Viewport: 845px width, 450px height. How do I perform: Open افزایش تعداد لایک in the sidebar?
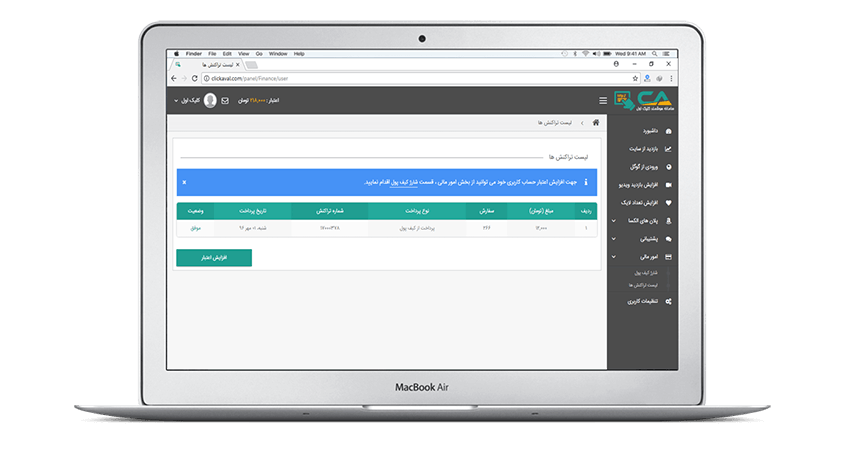click(x=642, y=203)
